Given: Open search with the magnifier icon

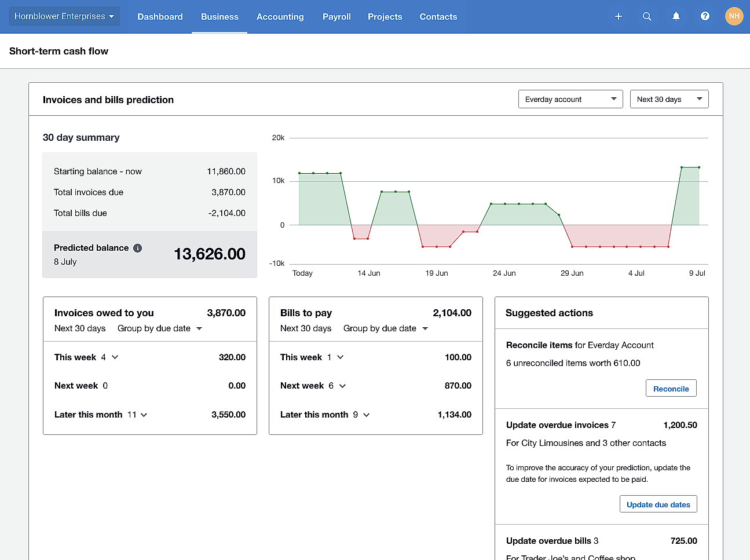Looking at the screenshot, I should tap(647, 16).
